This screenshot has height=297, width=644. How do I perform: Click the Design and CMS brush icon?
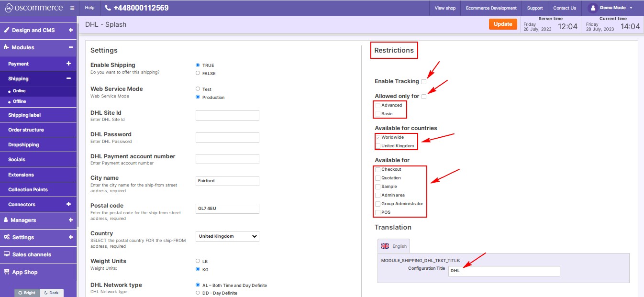point(7,30)
